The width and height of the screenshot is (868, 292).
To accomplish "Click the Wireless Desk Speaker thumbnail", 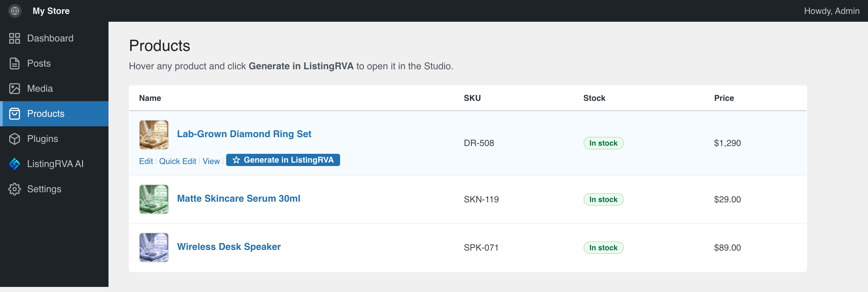I will point(154,248).
